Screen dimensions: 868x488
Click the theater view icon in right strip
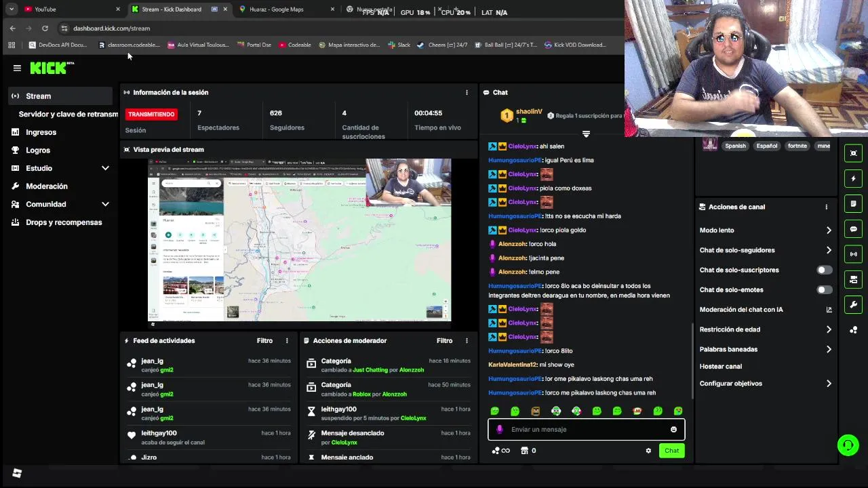pyautogui.click(x=854, y=153)
